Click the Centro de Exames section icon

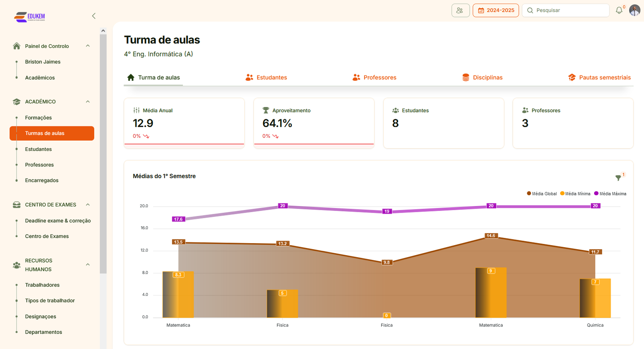pos(17,205)
